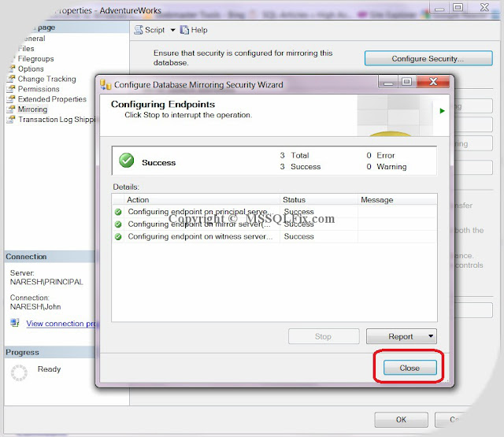The width and height of the screenshot is (504, 437).
Task: Select the Options page
Action: pyautogui.click(x=31, y=69)
